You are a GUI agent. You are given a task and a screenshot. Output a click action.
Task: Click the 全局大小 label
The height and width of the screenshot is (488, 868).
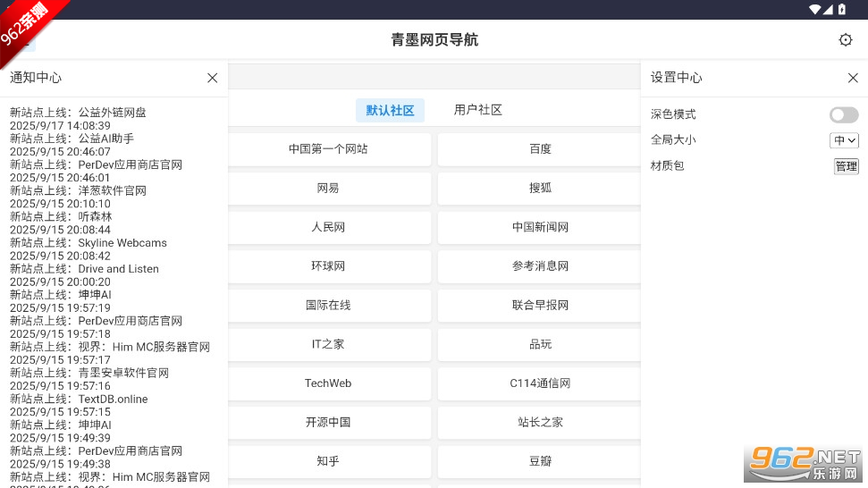(x=673, y=139)
